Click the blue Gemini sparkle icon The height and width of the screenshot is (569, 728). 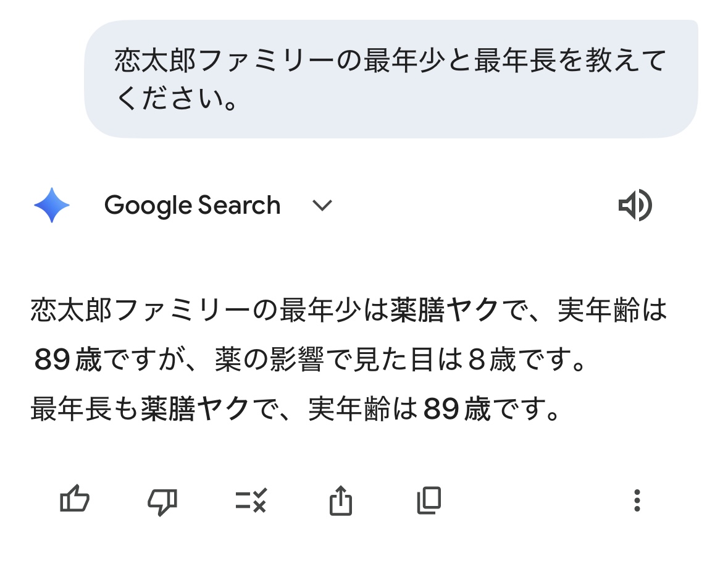pos(52,205)
